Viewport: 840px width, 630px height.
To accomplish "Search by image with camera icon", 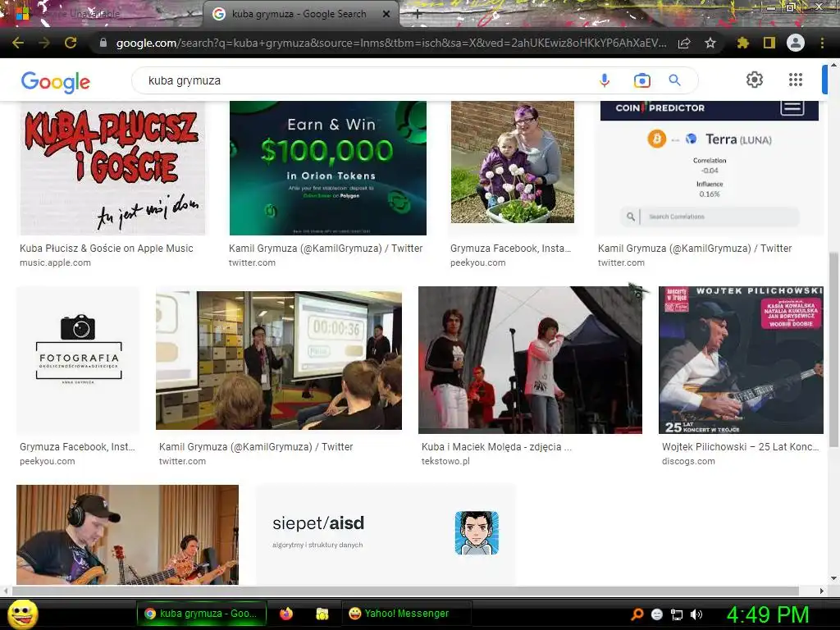I will 641,80.
